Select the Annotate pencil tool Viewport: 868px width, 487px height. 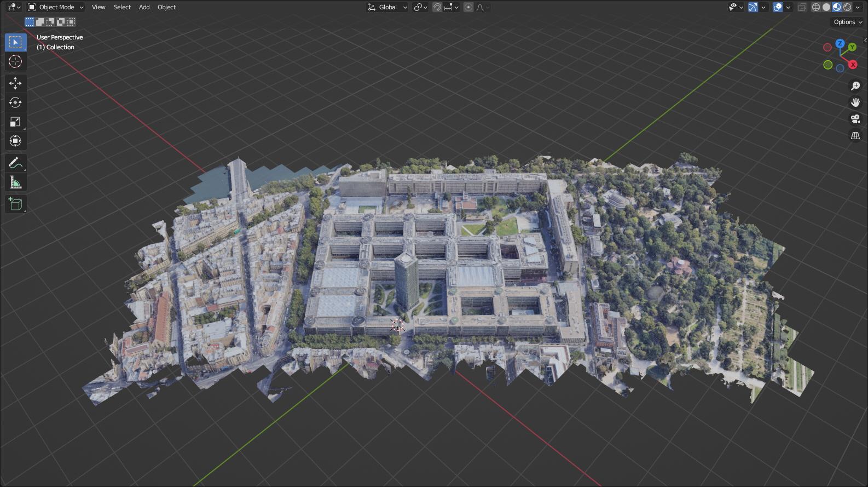pos(15,163)
